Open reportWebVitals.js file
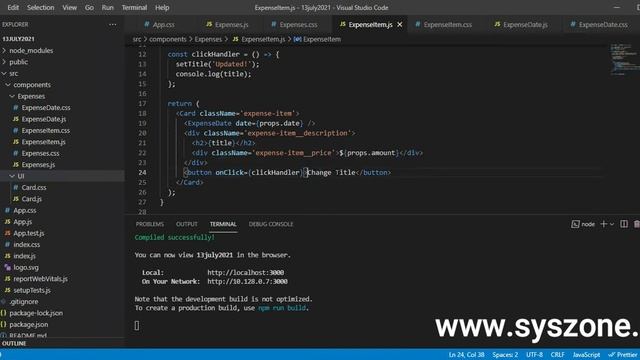 pyautogui.click(x=40, y=279)
